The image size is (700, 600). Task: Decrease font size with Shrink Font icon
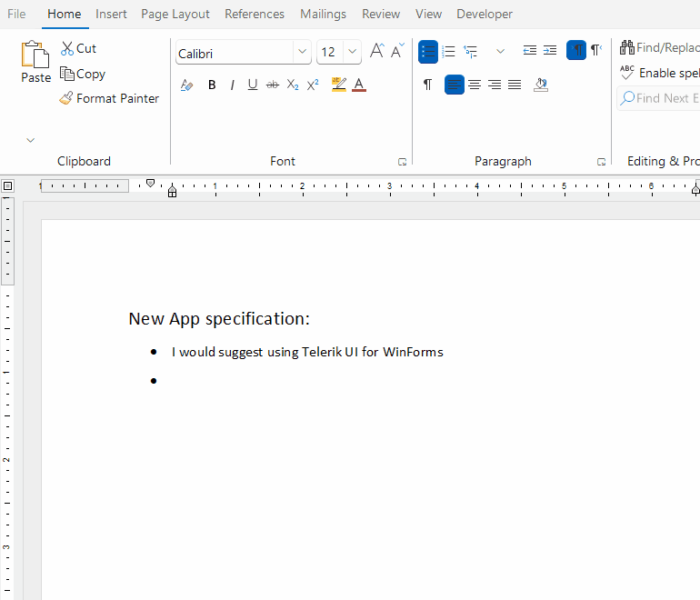click(397, 51)
